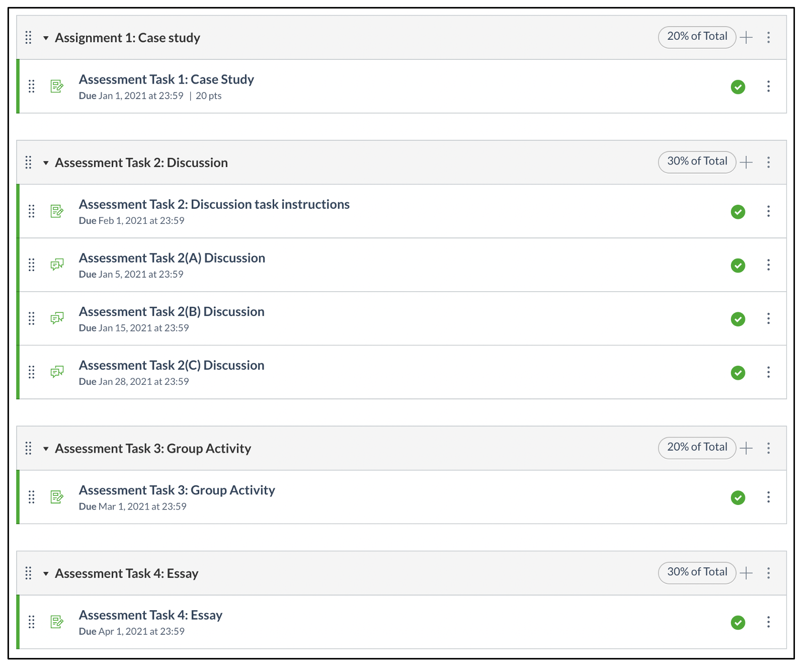Open kebab menu for Assessment Task 2(A) Discussion
The image size is (805, 672).
[x=768, y=265]
